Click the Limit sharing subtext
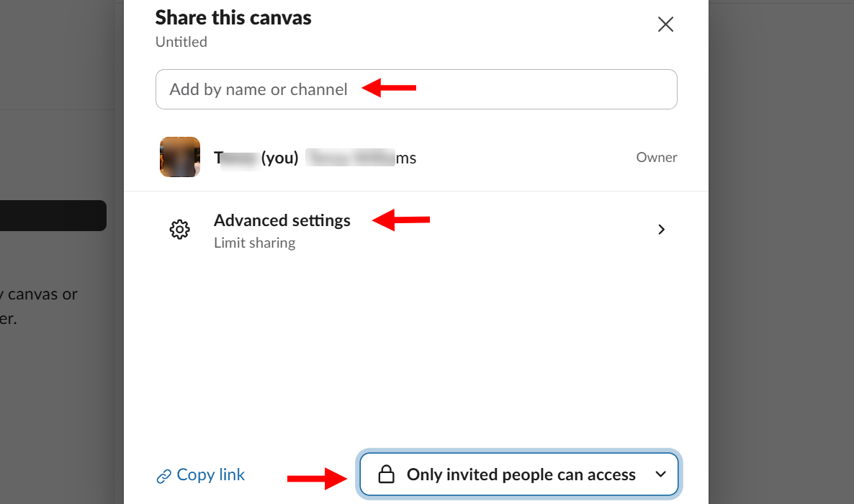854x504 pixels. click(x=254, y=243)
